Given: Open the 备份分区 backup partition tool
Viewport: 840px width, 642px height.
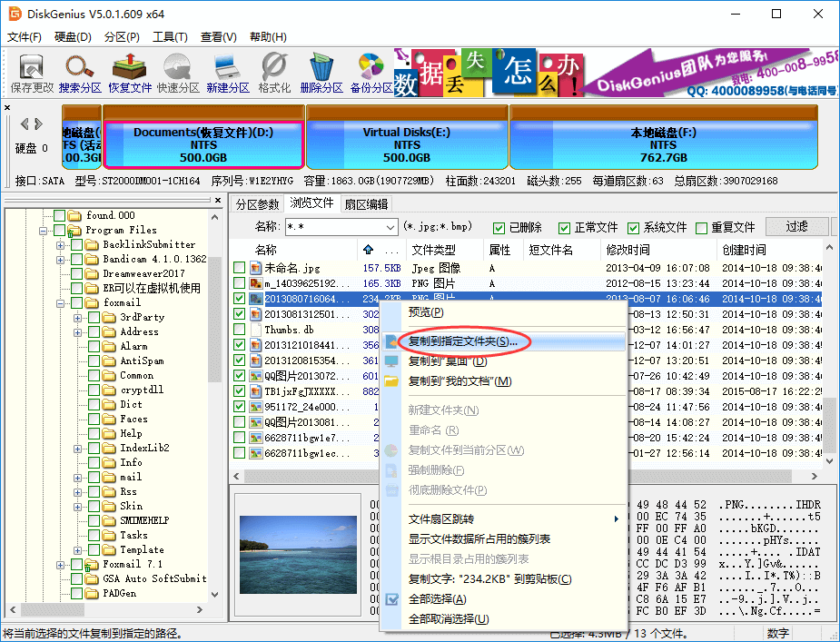Looking at the screenshot, I should (371, 74).
